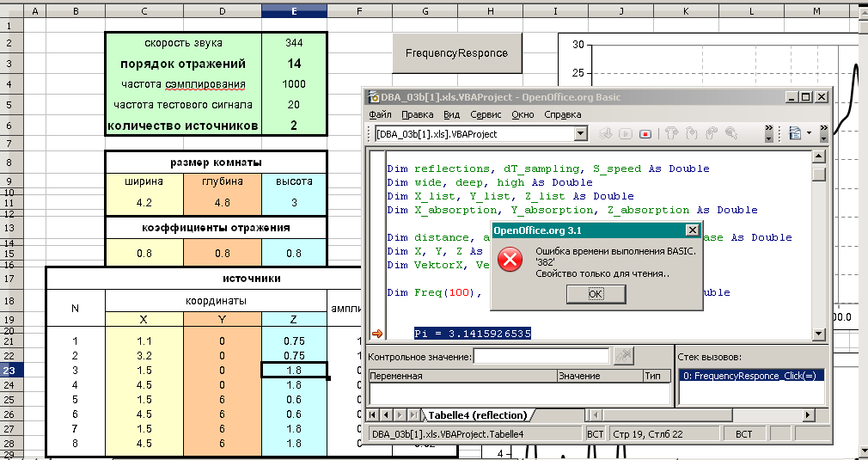Click the remove watch glasses icon
This screenshot has height=460, width=868.
(623, 357)
